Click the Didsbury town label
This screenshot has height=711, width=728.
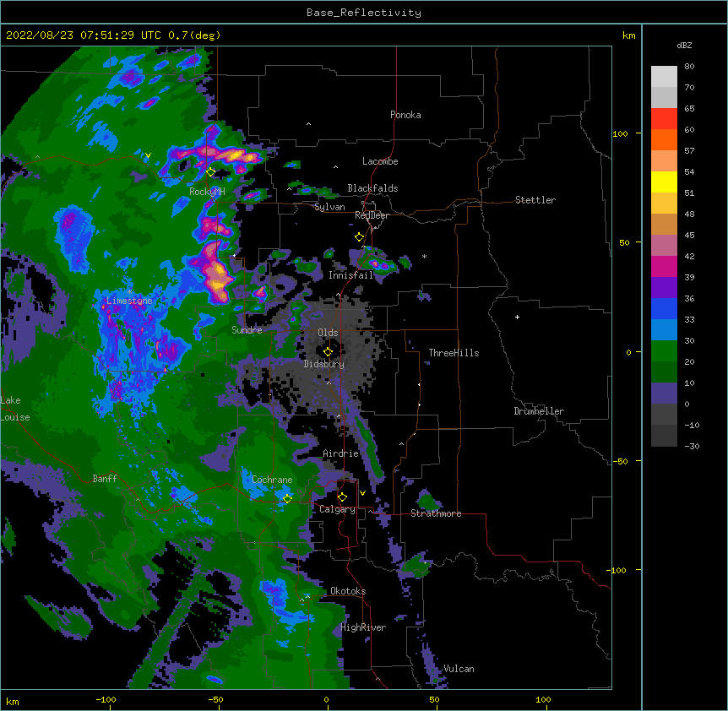point(323,364)
